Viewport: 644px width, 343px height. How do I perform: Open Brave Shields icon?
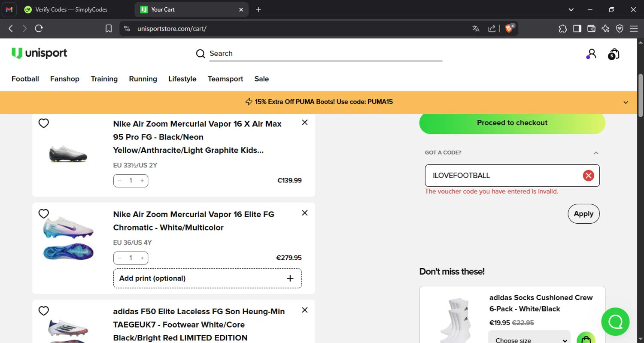510,28
